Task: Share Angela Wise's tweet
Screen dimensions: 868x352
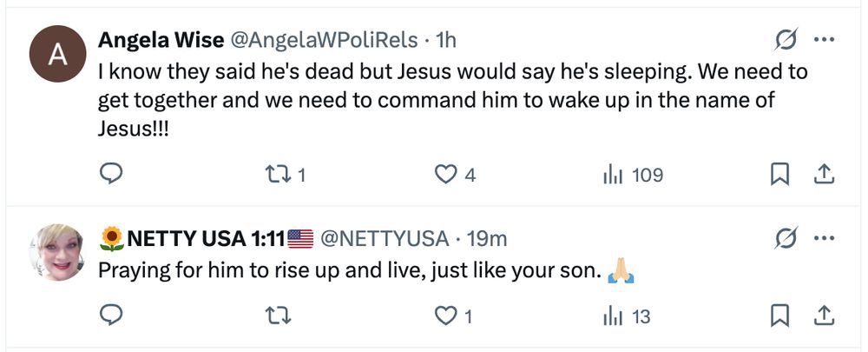Action: 822,175
